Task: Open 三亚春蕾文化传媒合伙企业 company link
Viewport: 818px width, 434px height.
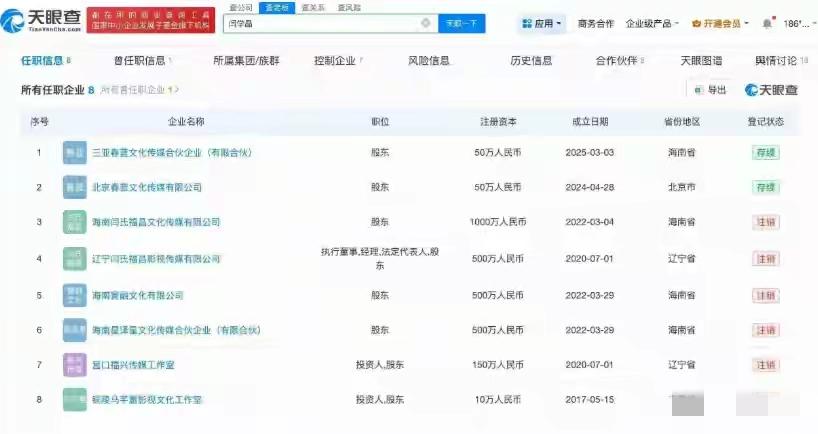Action: tap(172, 152)
